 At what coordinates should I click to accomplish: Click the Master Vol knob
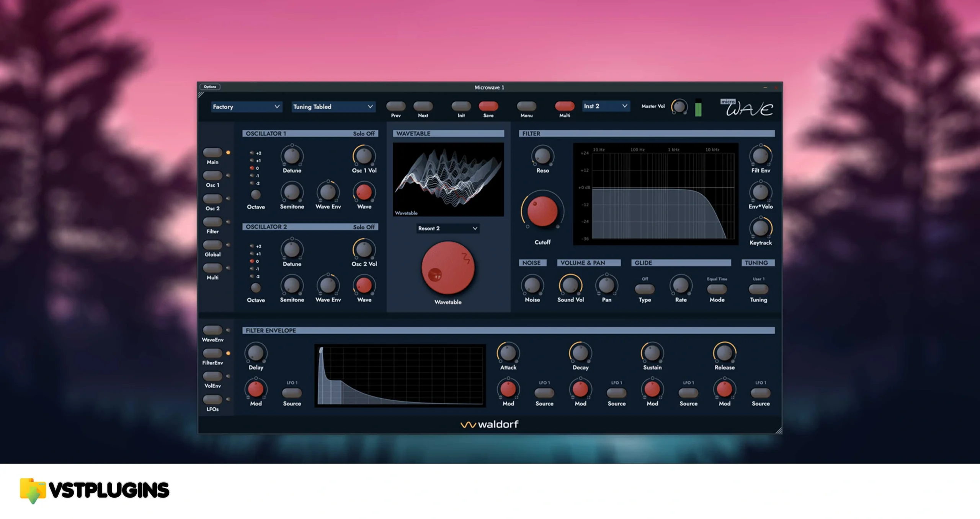point(679,107)
